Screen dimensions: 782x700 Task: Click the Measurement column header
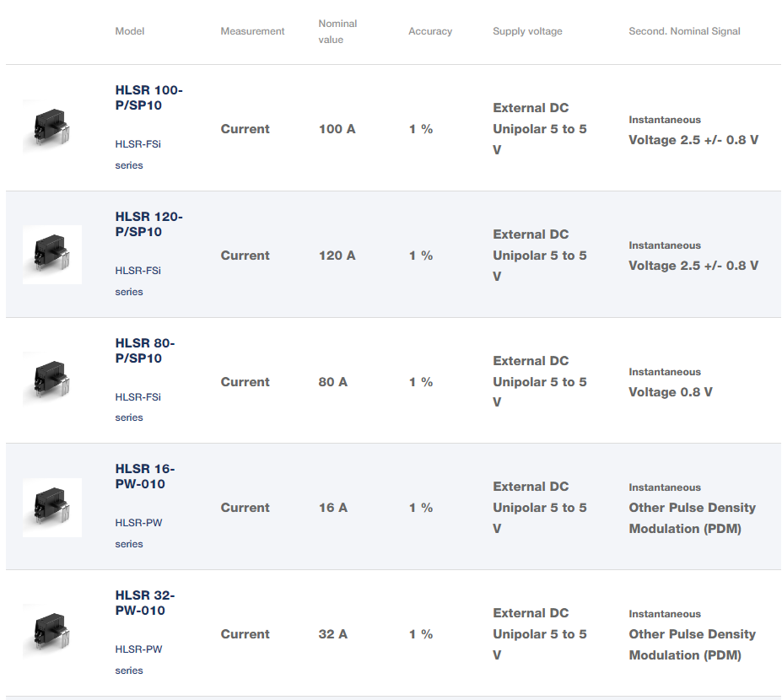point(252,31)
